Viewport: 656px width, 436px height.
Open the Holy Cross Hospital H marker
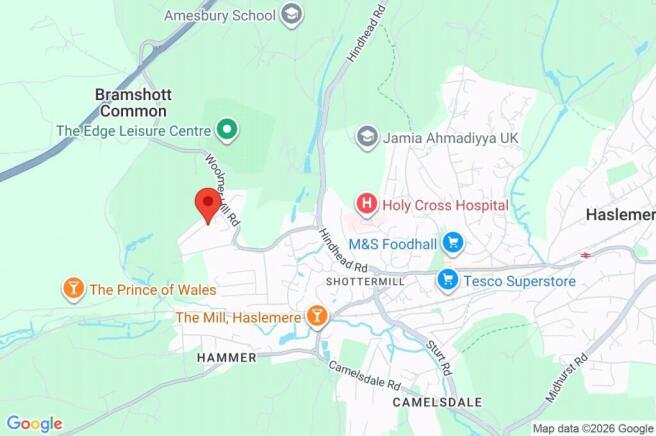(367, 204)
